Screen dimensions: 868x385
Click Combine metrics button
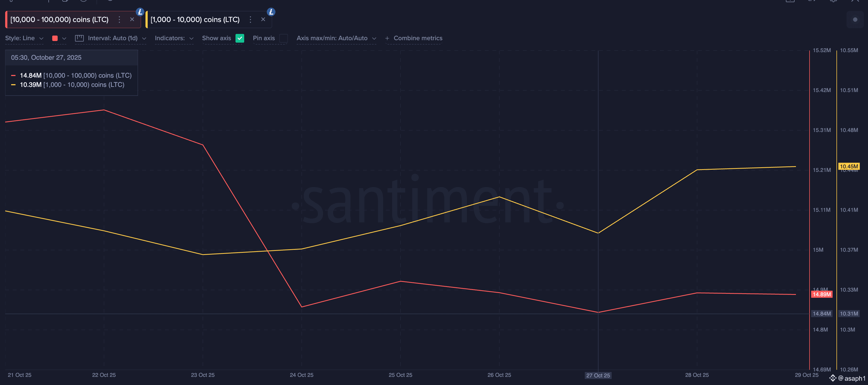pyautogui.click(x=414, y=38)
